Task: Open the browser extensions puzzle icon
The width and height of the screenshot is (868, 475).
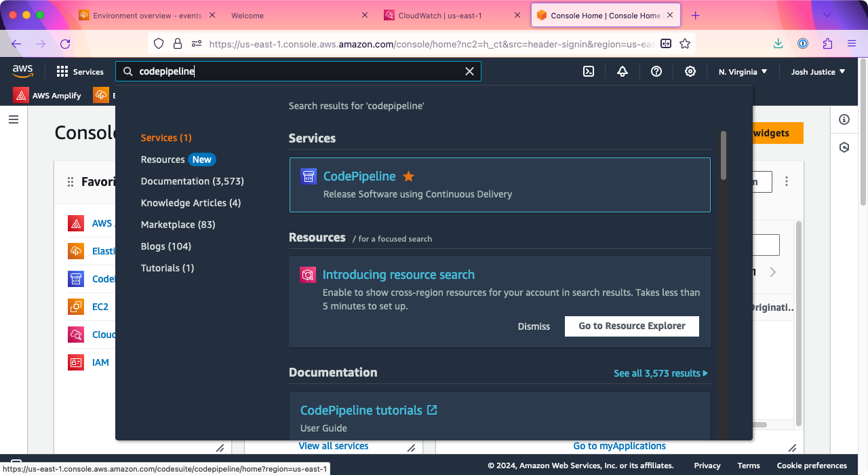Action: [827, 43]
